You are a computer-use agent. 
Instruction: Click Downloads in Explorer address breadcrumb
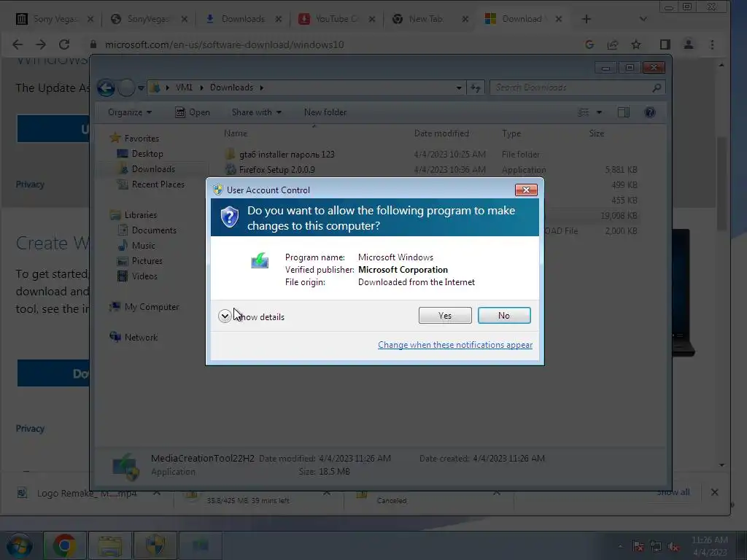point(231,87)
